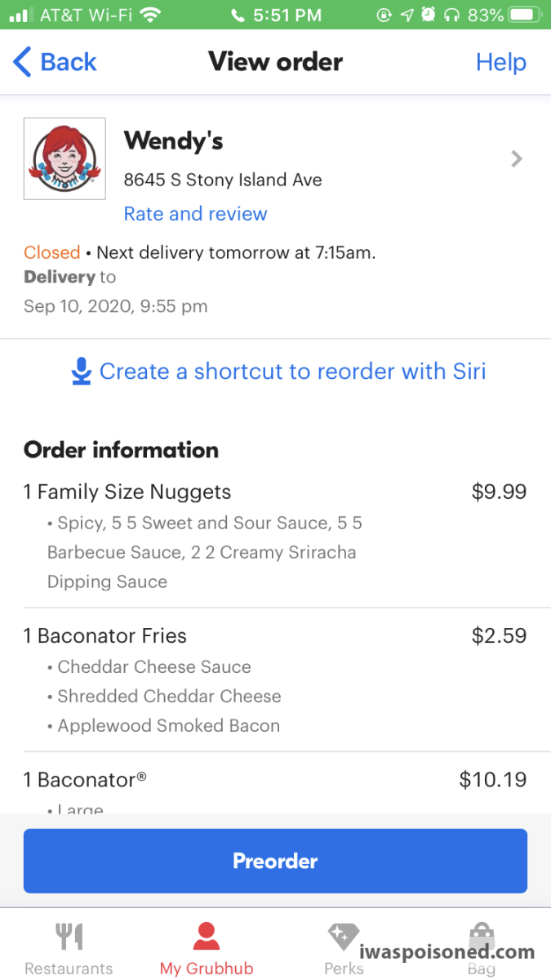Tap the Baconator $10.19 item row

tap(274, 780)
